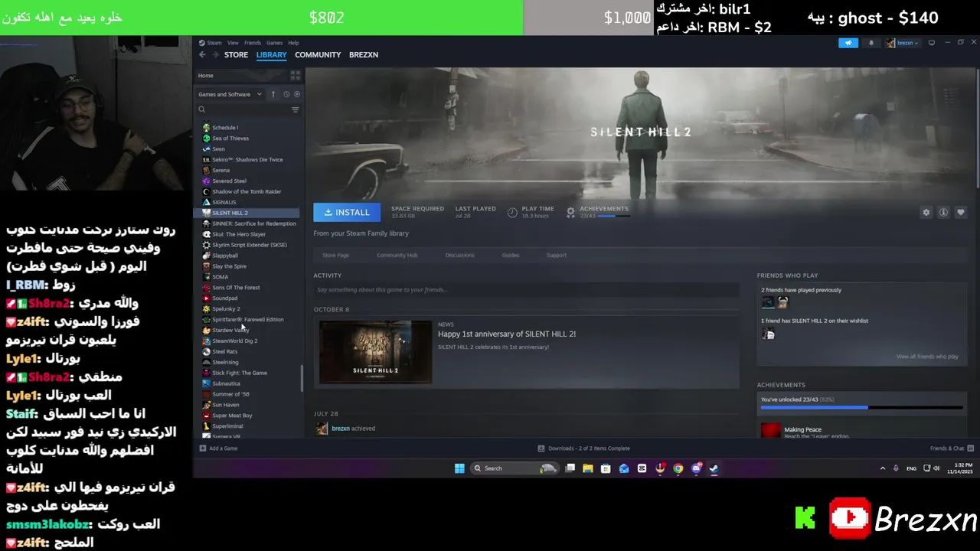Screen dimensions: 980x551
Task: Click the activity 'Say something' text box
Action: [x=527, y=290]
